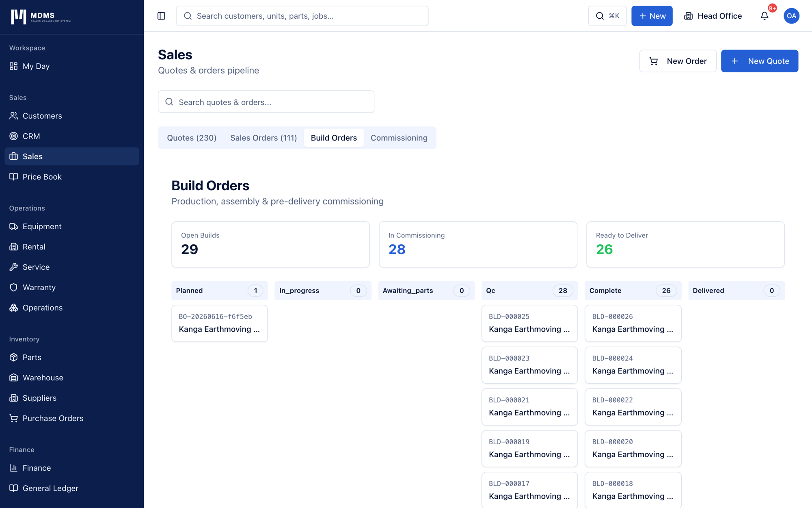Viewport: 812px width, 508px height.
Task: Switch to the Quotes (230) tab
Action: click(x=192, y=138)
